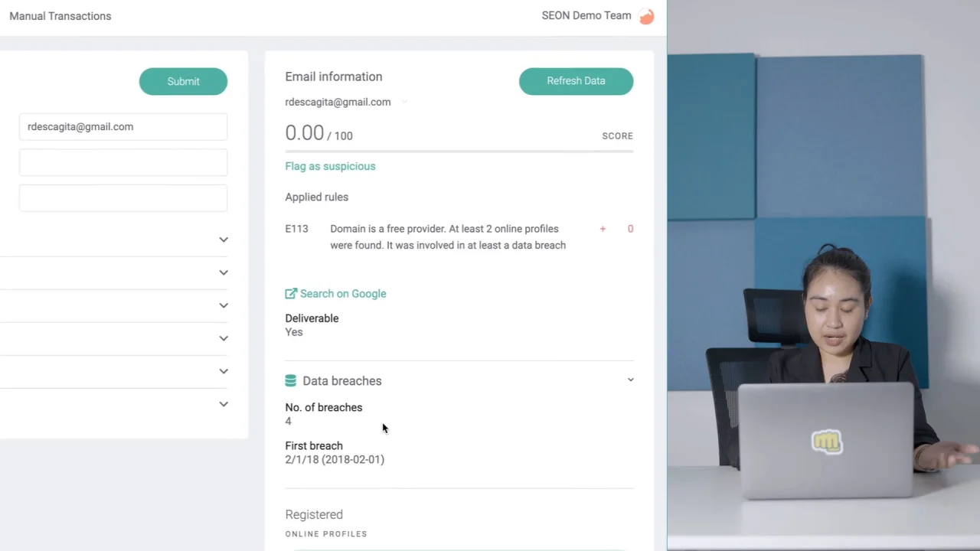
Task: Click the external link icon beside Search on Google
Action: click(291, 293)
